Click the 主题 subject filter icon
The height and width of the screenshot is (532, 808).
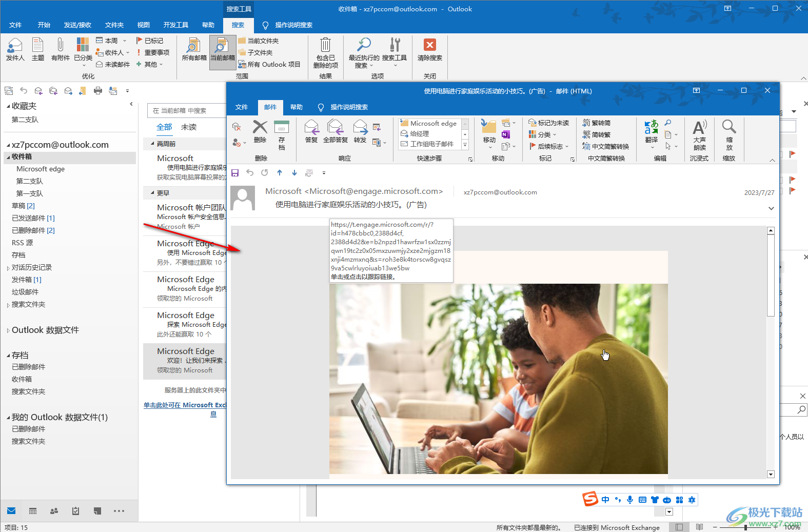point(38,49)
